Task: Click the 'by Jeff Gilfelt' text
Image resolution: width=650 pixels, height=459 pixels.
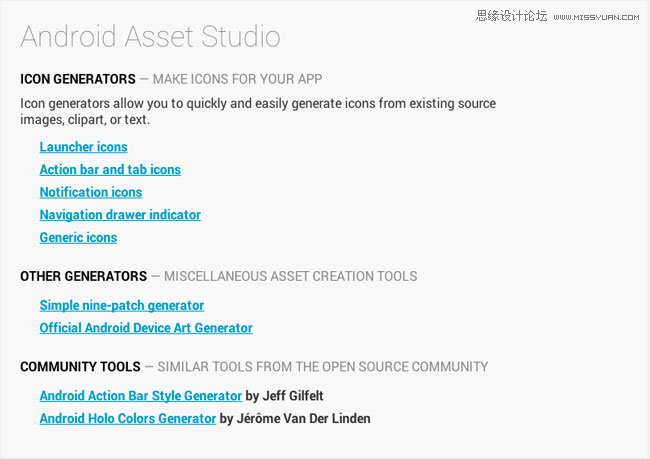Action: coord(284,396)
